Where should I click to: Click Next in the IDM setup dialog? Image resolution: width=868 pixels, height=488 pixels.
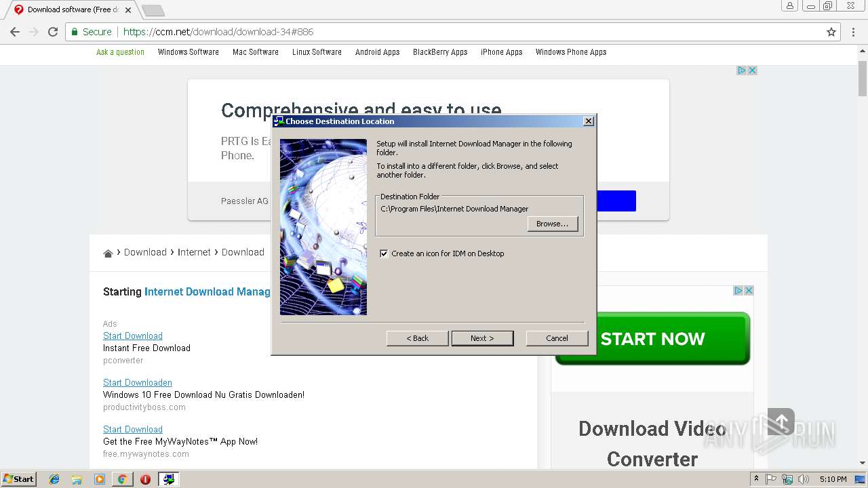(482, 338)
